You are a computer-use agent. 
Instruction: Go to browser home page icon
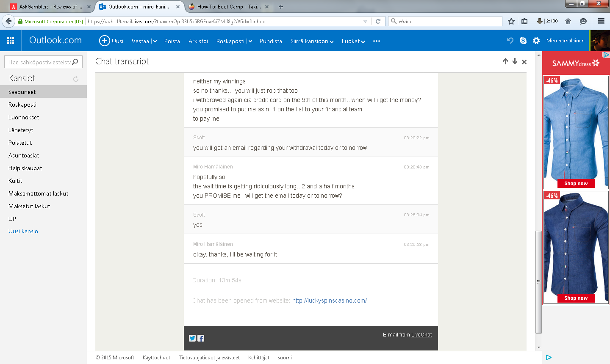tap(568, 21)
